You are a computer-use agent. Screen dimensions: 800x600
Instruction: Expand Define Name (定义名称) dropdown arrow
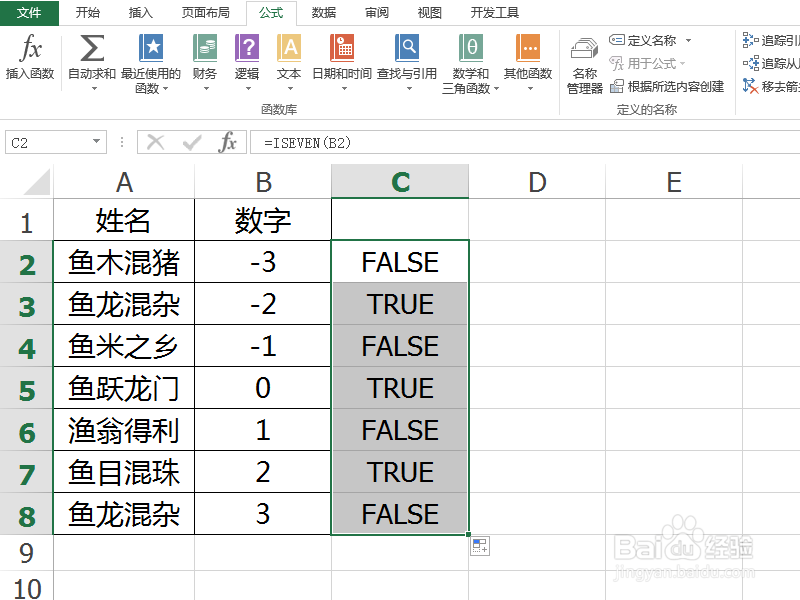pyautogui.click(x=688, y=40)
